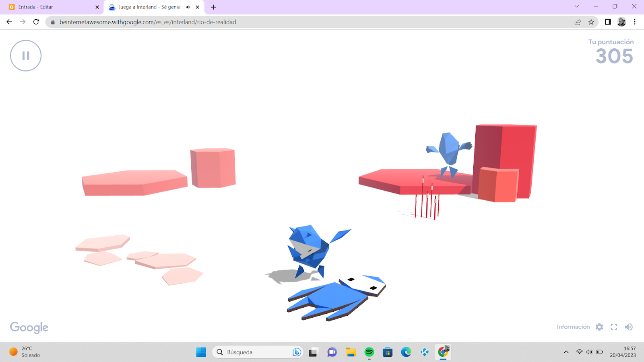
Task: Click the tall dark red block
Action: pyautogui.click(x=505, y=161)
